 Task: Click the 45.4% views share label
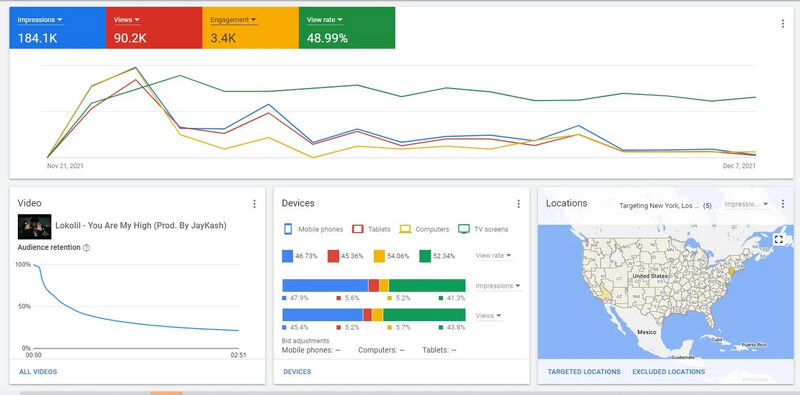coord(298,328)
